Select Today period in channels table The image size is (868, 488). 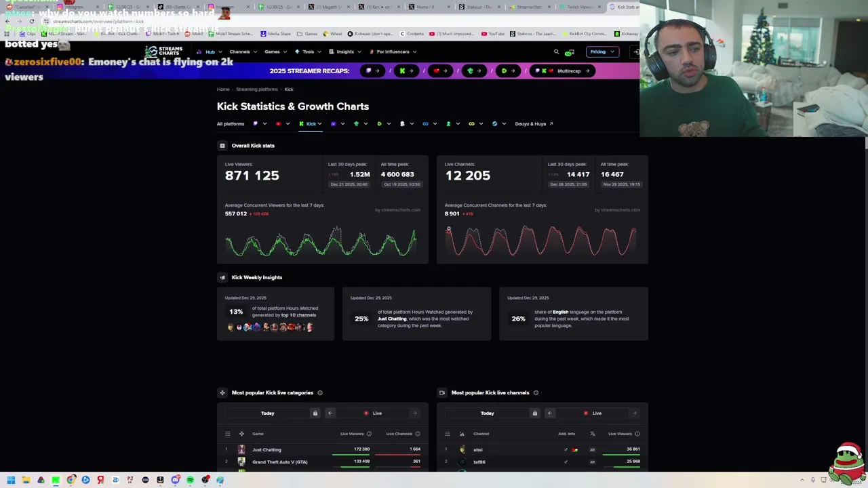tap(488, 413)
